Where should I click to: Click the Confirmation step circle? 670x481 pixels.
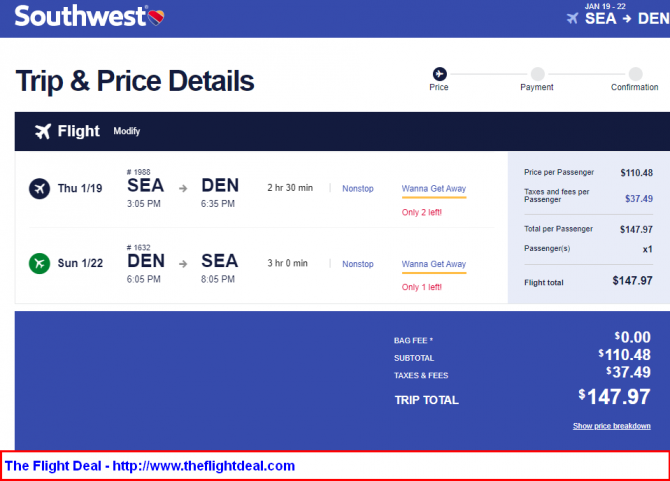(x=635, y=74)
